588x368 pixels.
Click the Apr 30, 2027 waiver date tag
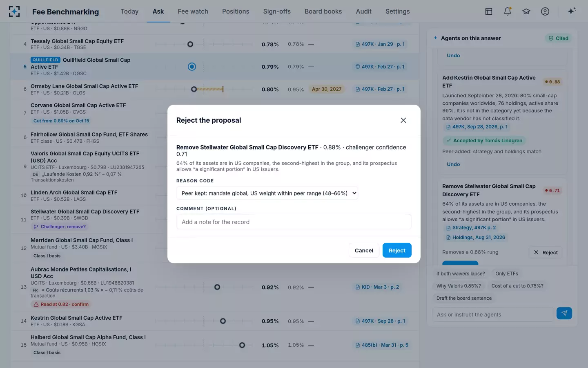pos(327,89)
